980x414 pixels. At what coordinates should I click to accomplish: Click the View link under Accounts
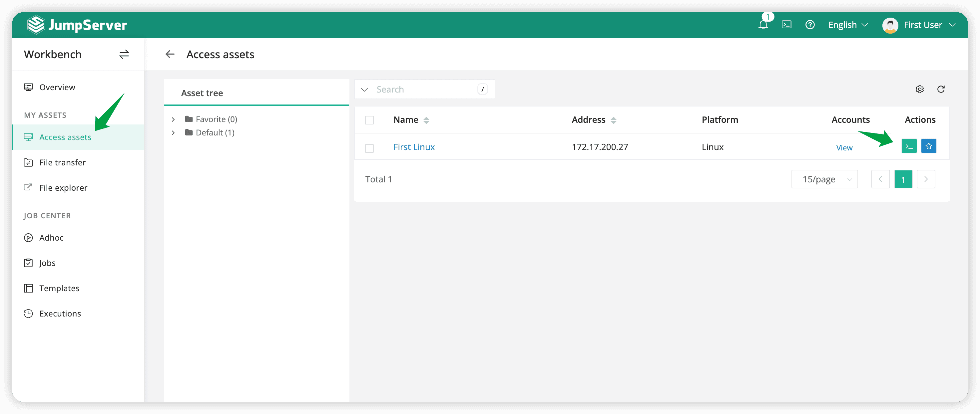(x=844, y=147)
